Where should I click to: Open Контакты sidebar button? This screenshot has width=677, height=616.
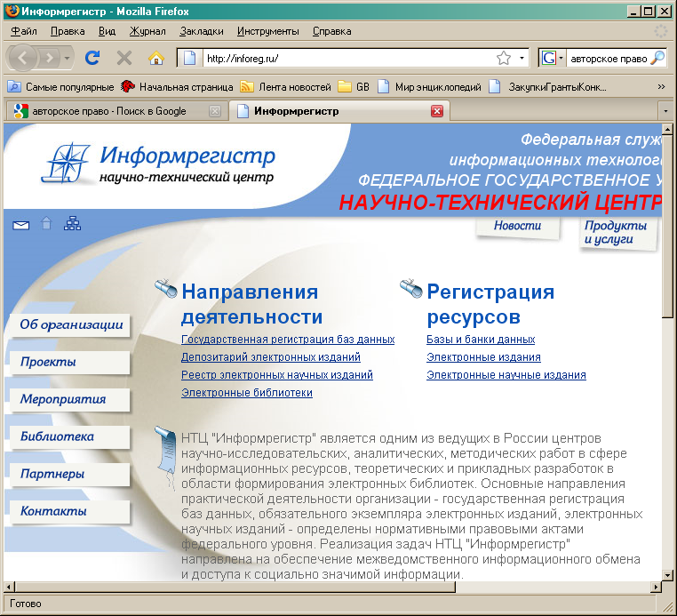point(70,511)
